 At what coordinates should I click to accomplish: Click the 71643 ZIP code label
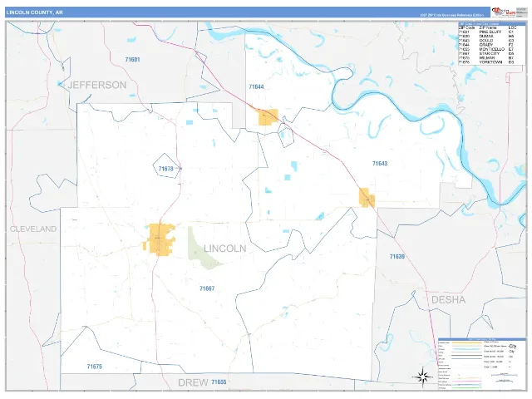pos(380,164)
